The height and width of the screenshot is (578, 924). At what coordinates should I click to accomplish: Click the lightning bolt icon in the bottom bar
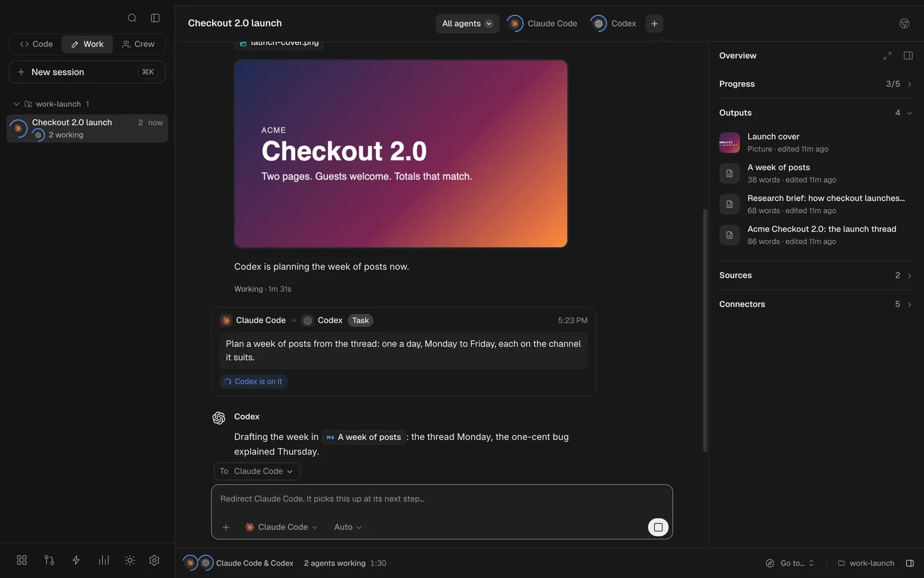pyautogui.click(x=76, y=560)
